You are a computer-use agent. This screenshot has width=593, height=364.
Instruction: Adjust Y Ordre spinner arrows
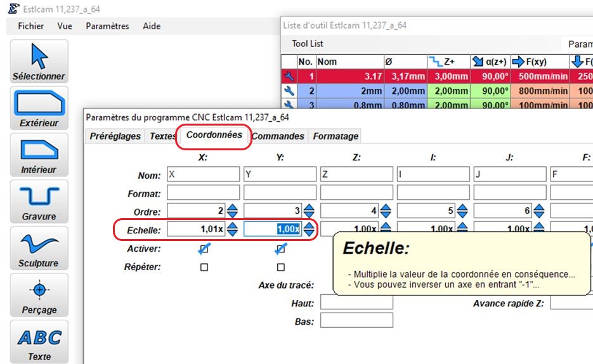(309, 211)
